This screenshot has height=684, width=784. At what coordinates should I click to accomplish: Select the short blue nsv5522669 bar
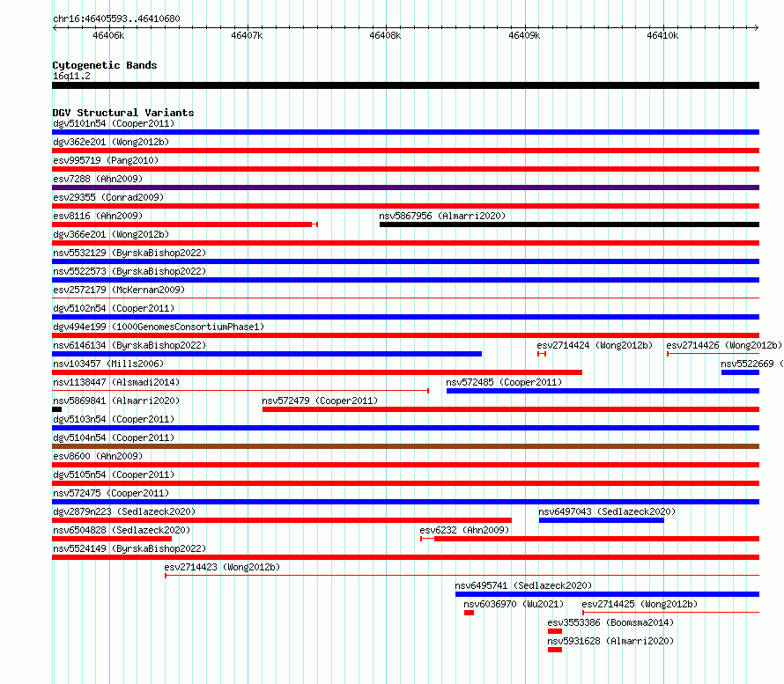click(x=740, y=372)
